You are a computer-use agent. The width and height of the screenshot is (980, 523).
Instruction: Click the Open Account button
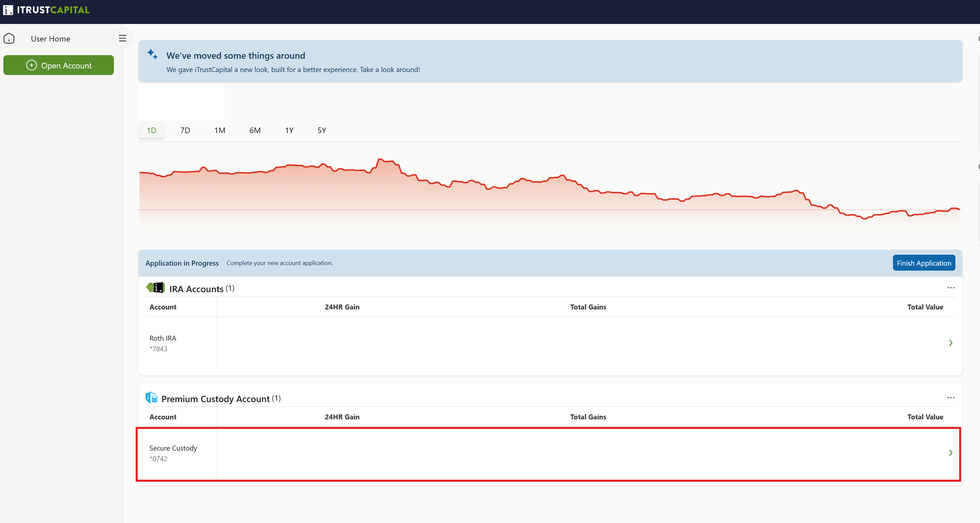coord(58,65)
